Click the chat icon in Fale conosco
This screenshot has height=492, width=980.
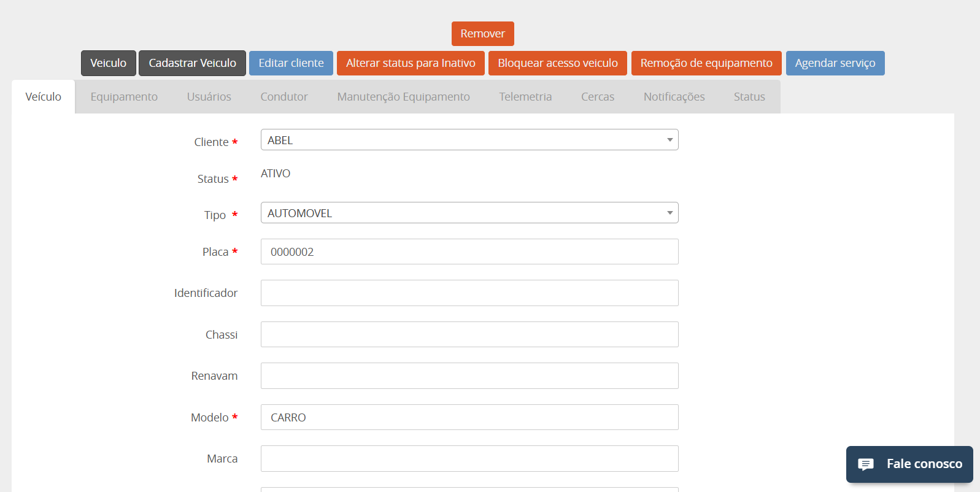point(865,464)
